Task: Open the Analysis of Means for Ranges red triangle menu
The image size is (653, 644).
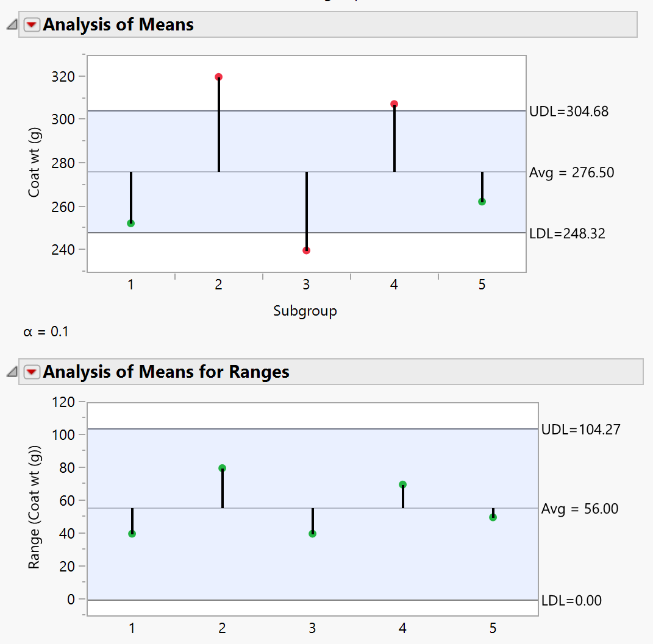Action: point(31,372)
